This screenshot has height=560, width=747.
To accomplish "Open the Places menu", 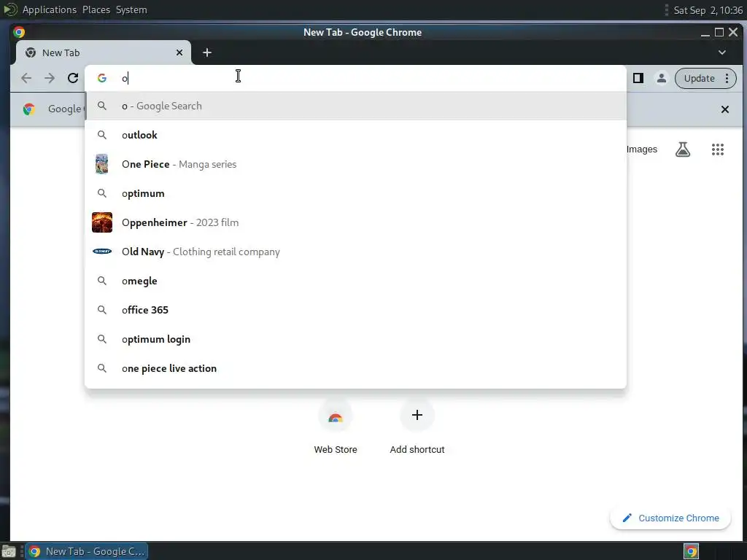I will [96, 9].
